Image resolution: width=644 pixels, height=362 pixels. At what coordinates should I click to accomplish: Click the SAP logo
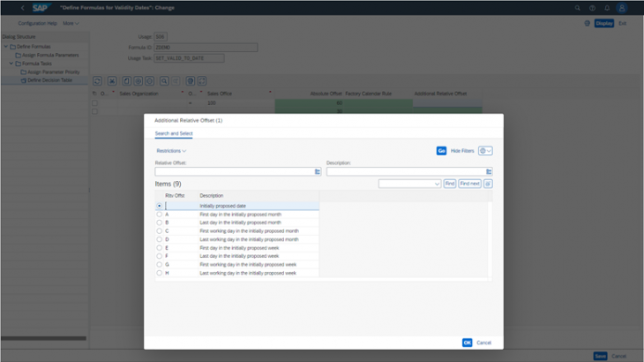point(41,8)
